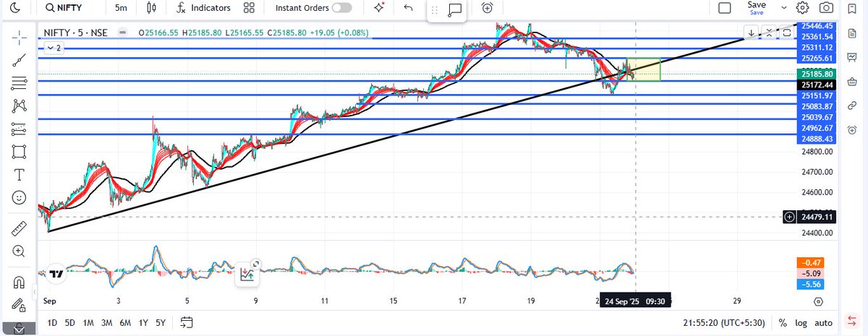Select the pattern drawing tool
Screen dimensions: 868x336
(19, 106)
